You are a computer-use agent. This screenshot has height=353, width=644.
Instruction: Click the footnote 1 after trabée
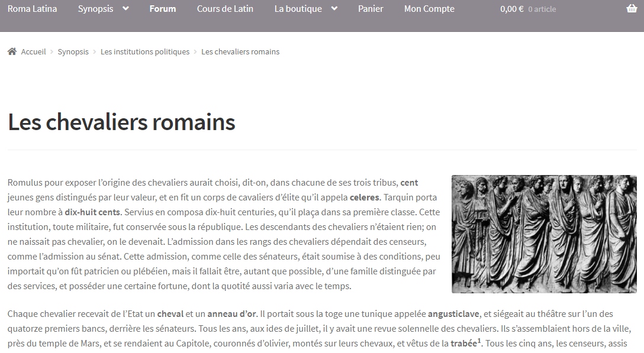[479, 341]
